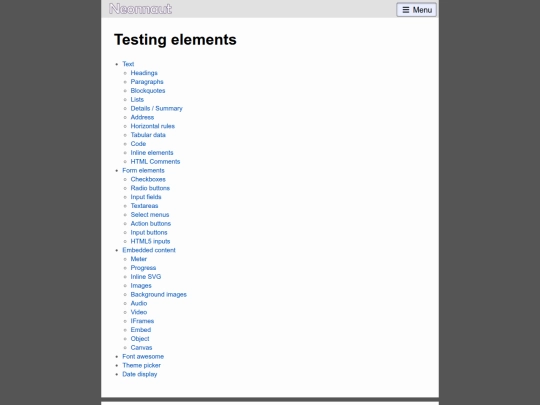The height and width of the screenshot is (405, 540).
Task: Open the Address link
Action: coord(142,117)
